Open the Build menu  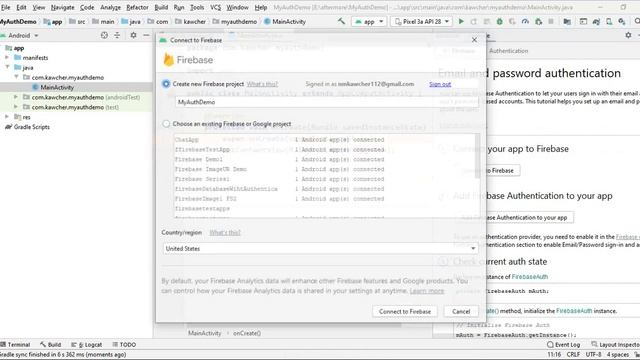click(x=161, y=7)
